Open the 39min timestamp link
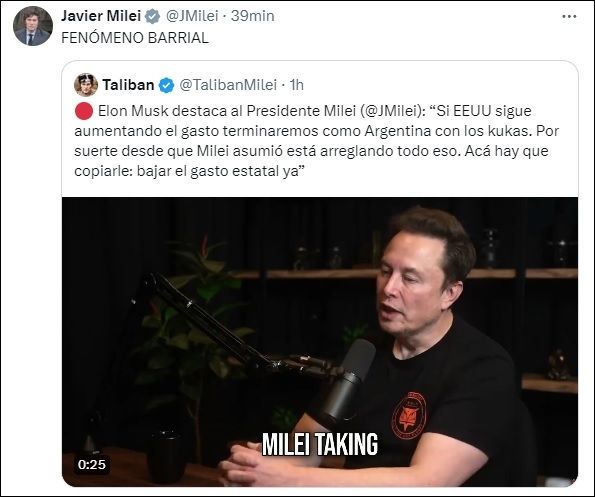Screen dimensions: 595x497 point(252,16)
